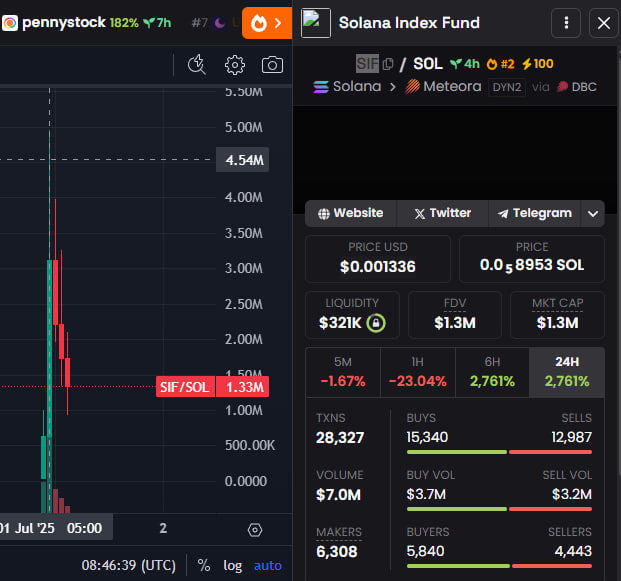Click the TXNS 28,327 value
Image resolution: width=621 pixels, height=581 pixels.
coord(340,438)
